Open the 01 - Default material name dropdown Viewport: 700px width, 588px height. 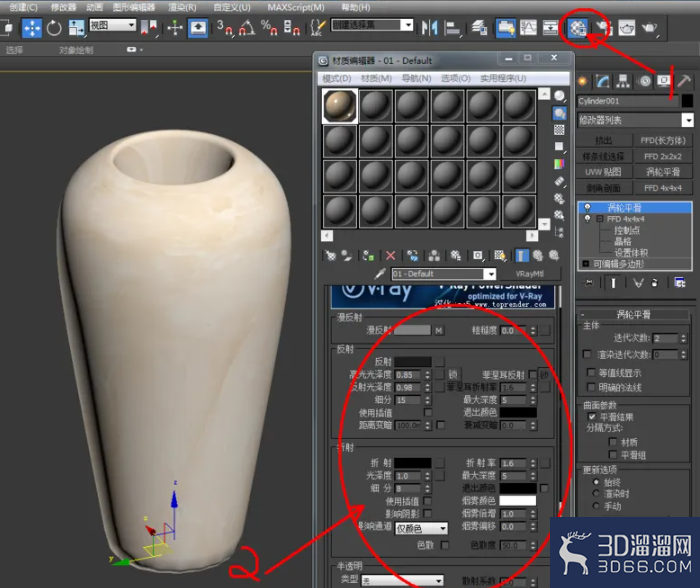point(491,274)
